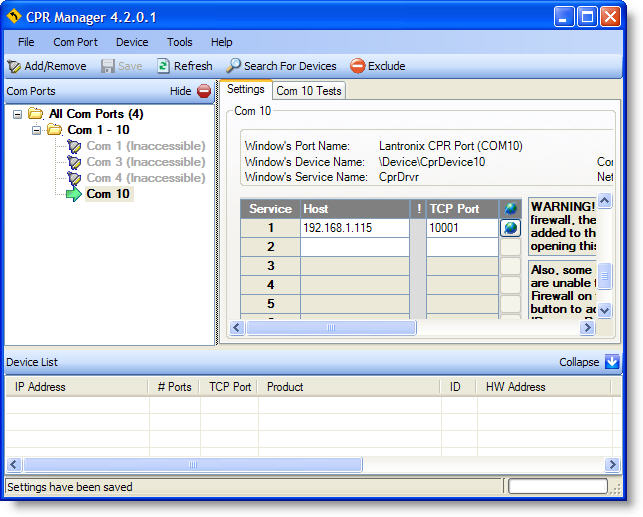Click the Host column header
643x517 pixels.
click(x=355, y=209)
